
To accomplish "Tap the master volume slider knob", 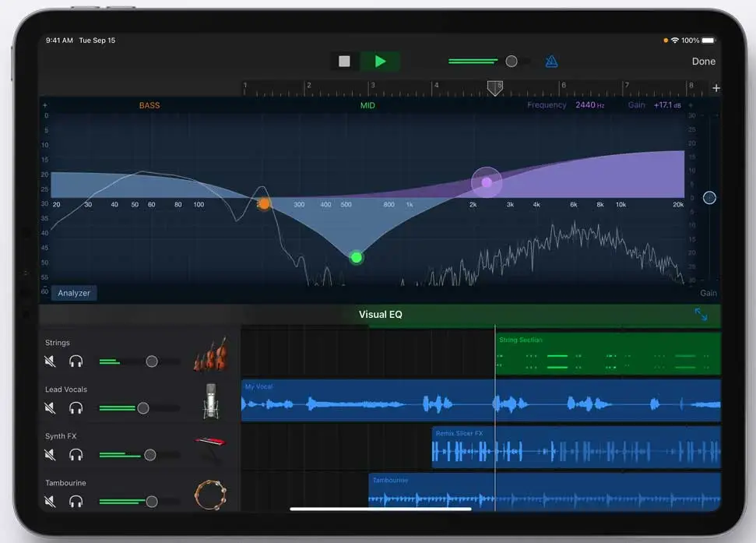I will [512, 61].
